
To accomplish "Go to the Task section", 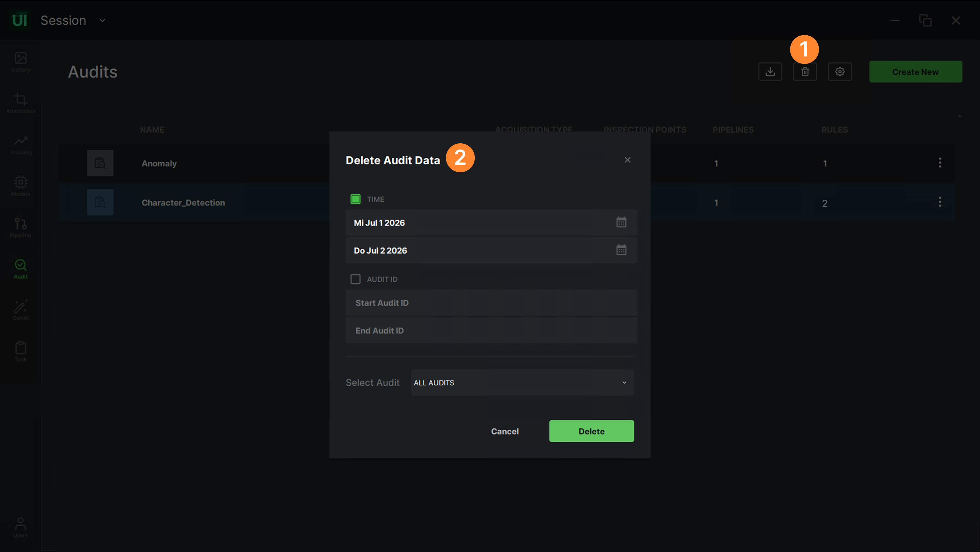I will (x=20, y=352).
